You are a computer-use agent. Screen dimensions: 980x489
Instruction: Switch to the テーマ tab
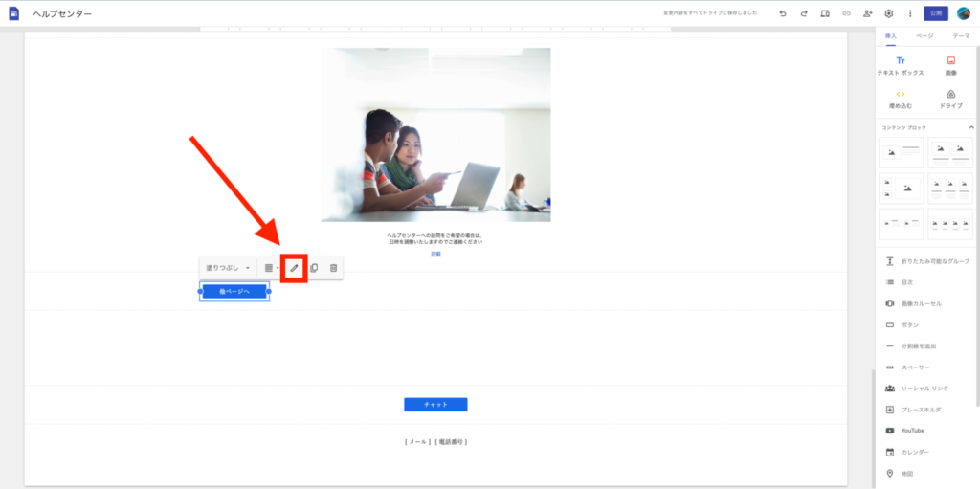pyautogui.click(x=960, y=35)
